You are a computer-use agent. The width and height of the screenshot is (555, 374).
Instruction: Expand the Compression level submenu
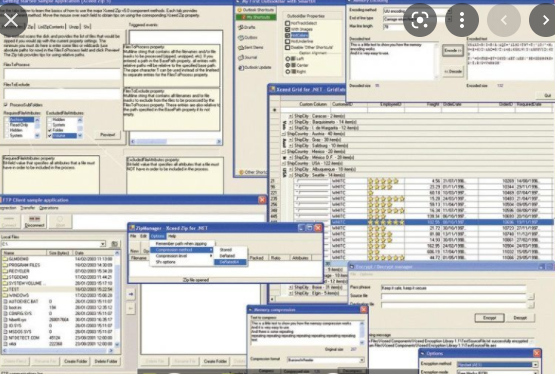tap(182, 256)
